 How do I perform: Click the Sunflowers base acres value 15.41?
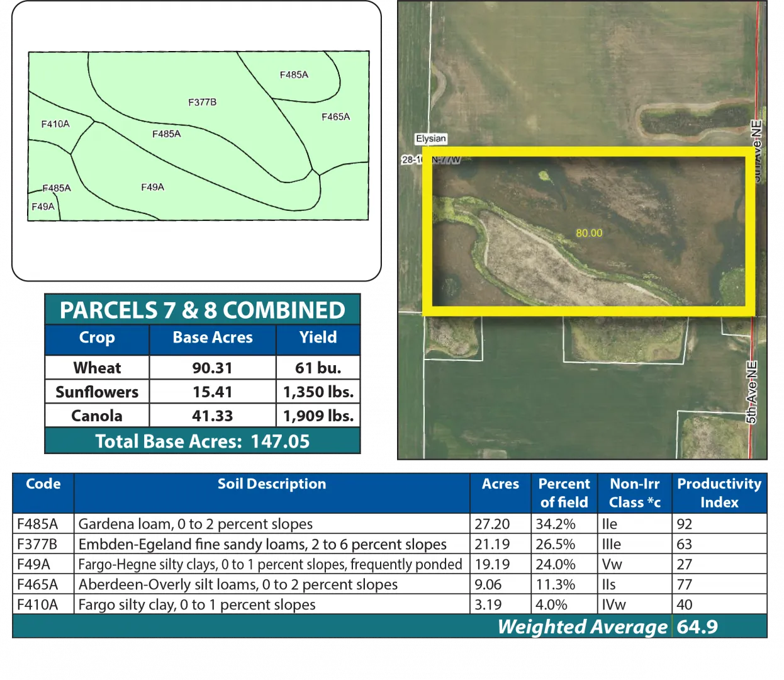pyautogui.click(x=212, y=392)
